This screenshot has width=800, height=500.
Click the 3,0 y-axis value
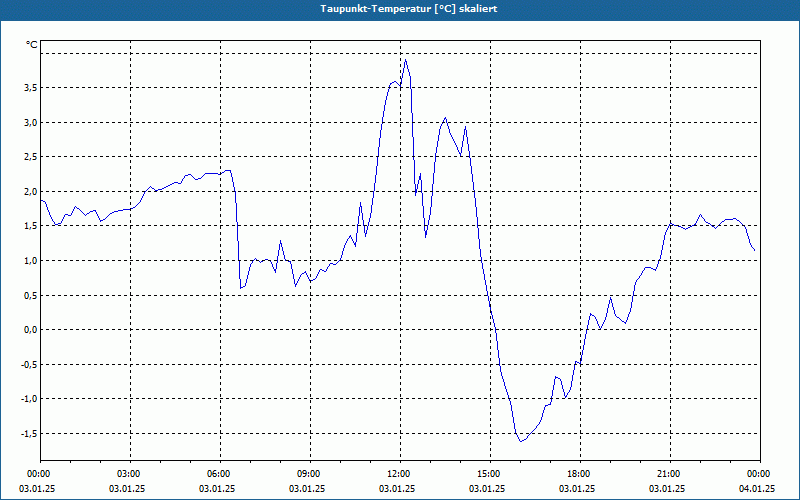pyautogui.click(x=31, y=122)
